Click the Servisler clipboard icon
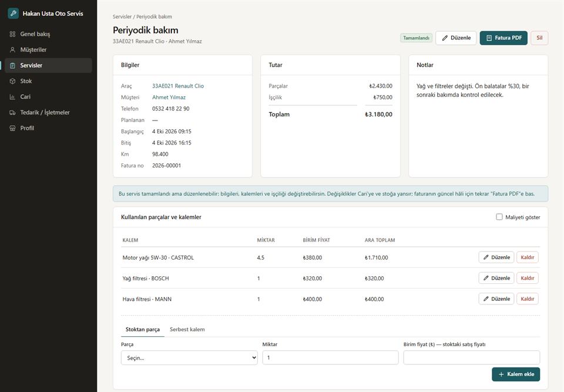The image size is (564, 392). click(12, 65)
